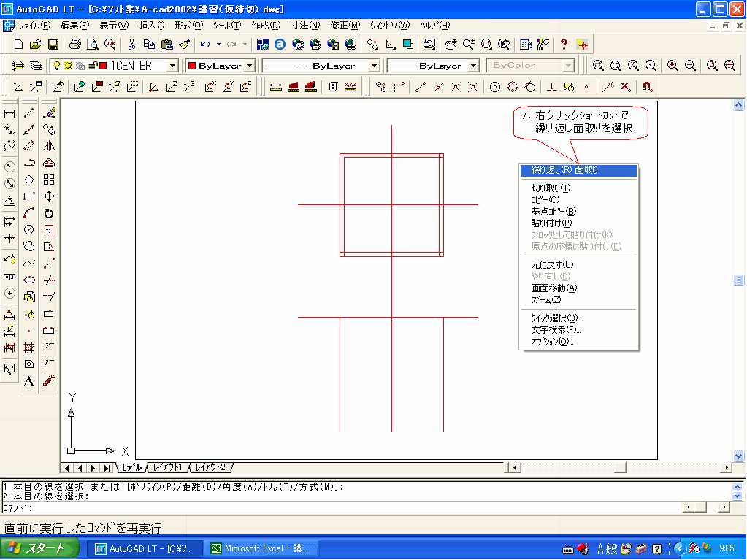This screenshot has width=747, height=560.
Task: Open Help with the red question mark
Action: coord(564,45)
